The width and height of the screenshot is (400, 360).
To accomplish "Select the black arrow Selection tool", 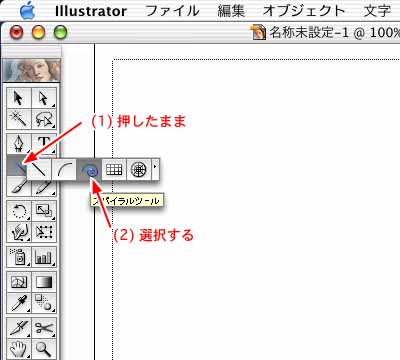I will tap(19, 98).
